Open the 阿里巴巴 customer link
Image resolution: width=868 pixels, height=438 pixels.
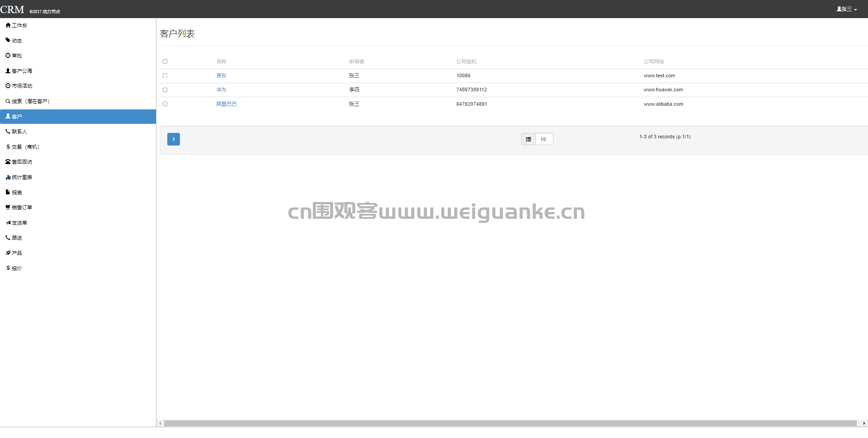[226, 104]
